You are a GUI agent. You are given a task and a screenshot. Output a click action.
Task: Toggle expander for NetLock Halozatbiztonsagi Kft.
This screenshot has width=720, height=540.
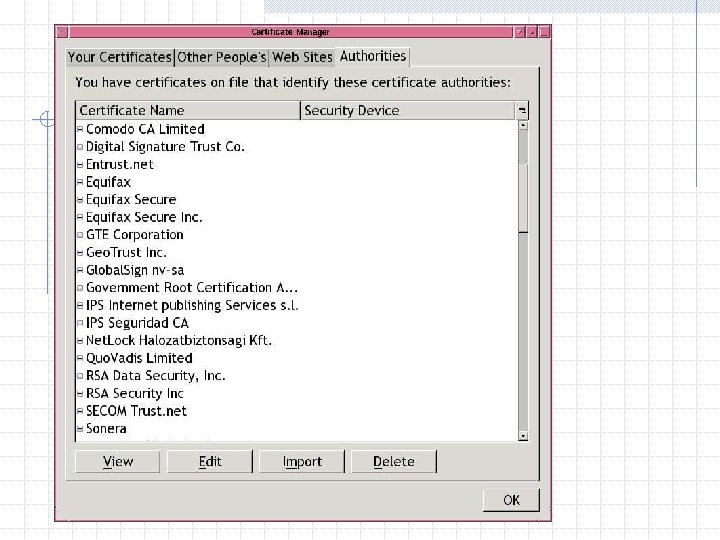click(80, 341)
